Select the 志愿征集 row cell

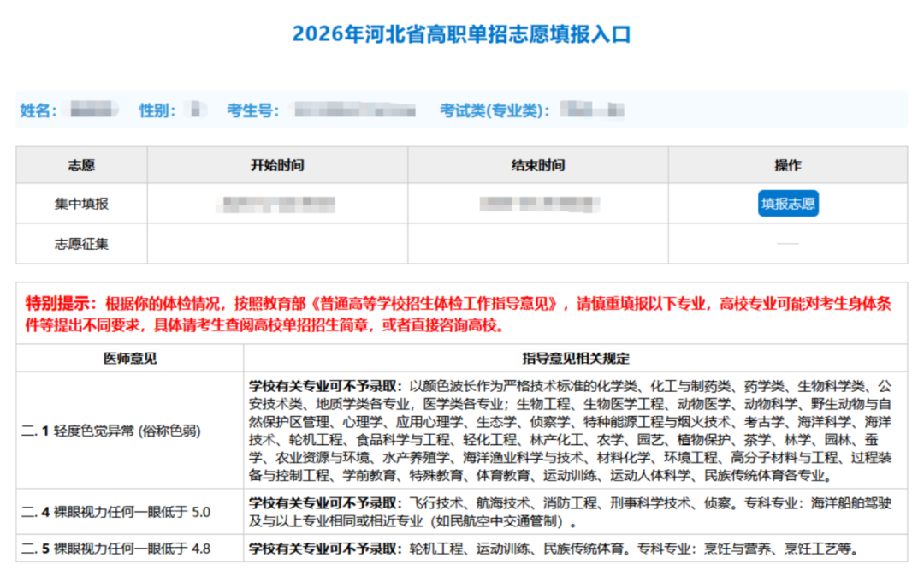point(81,244)
